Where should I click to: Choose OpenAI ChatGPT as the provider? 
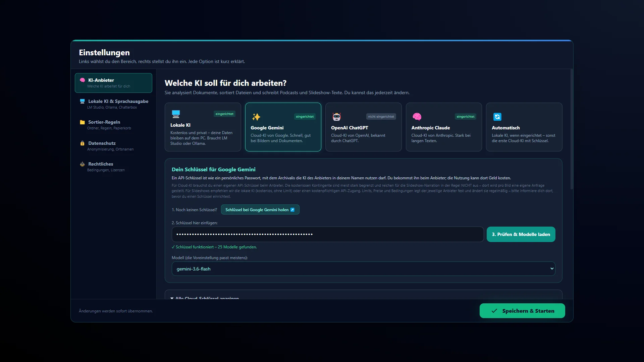(364, 127)
